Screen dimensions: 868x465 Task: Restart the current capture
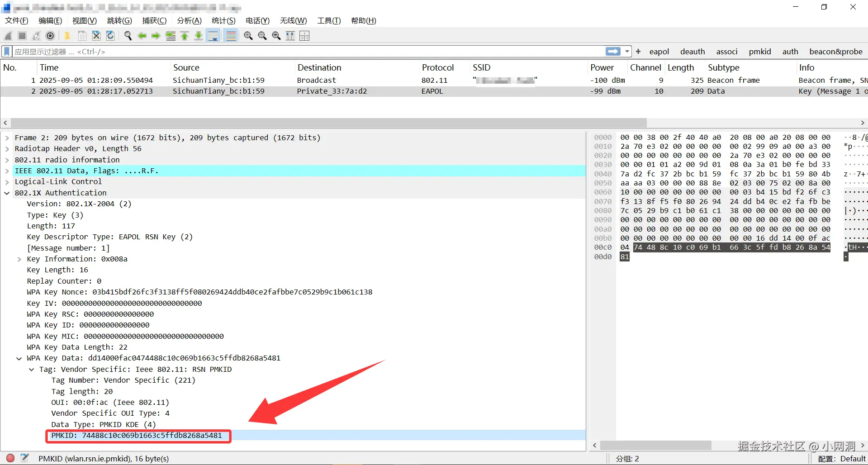click(x=36, y=36)
